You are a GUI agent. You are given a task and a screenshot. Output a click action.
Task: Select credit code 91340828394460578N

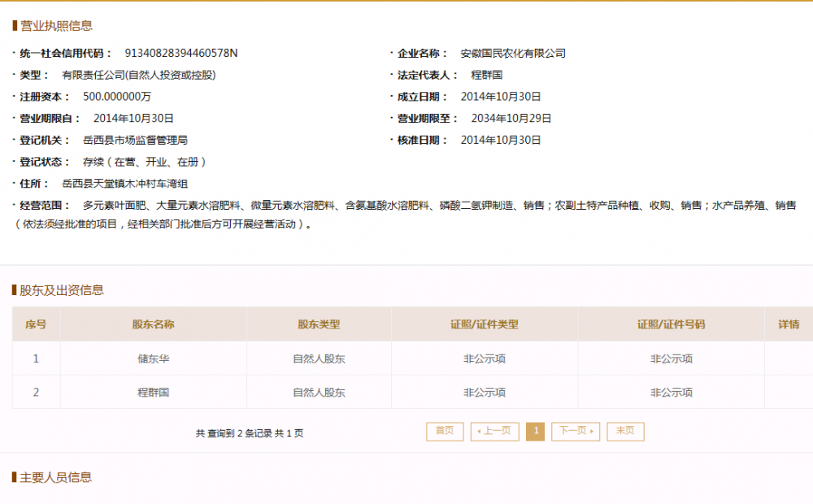point(181,53)
